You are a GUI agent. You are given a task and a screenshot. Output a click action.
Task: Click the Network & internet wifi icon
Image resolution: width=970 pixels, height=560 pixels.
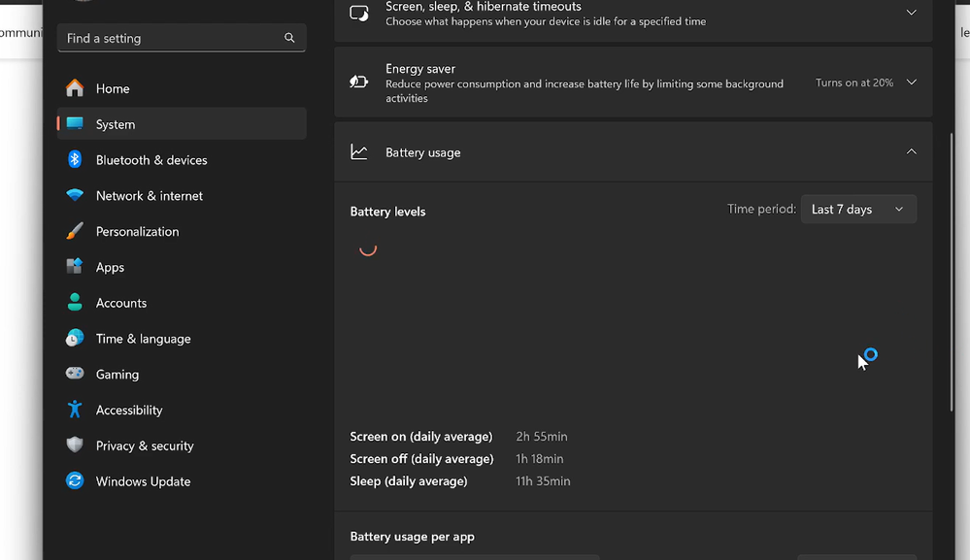coord(75,196)
